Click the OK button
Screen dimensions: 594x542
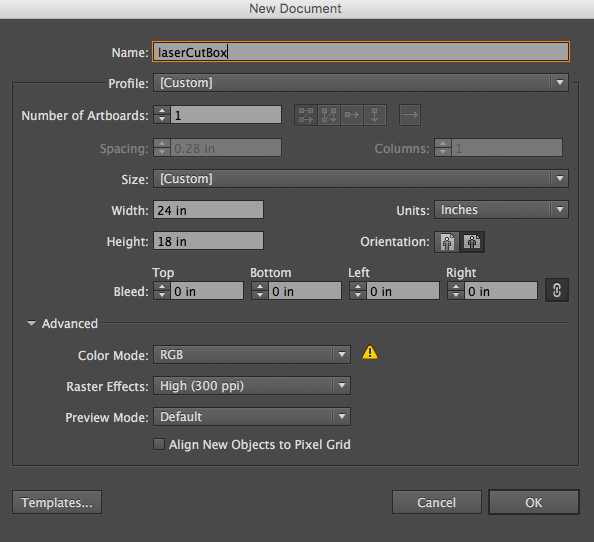[534, 502]
